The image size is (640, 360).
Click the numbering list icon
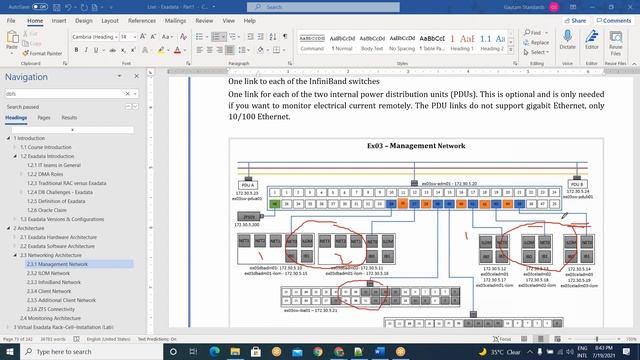[x=216, y=37]
